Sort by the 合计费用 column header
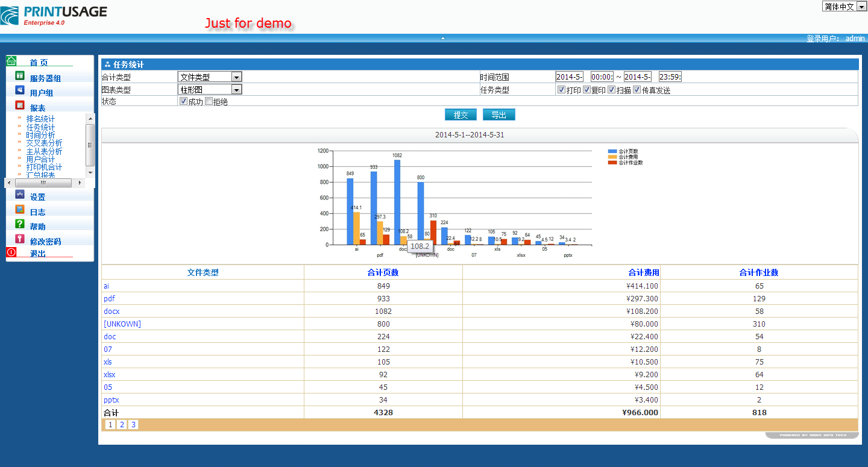 point(644,272)
